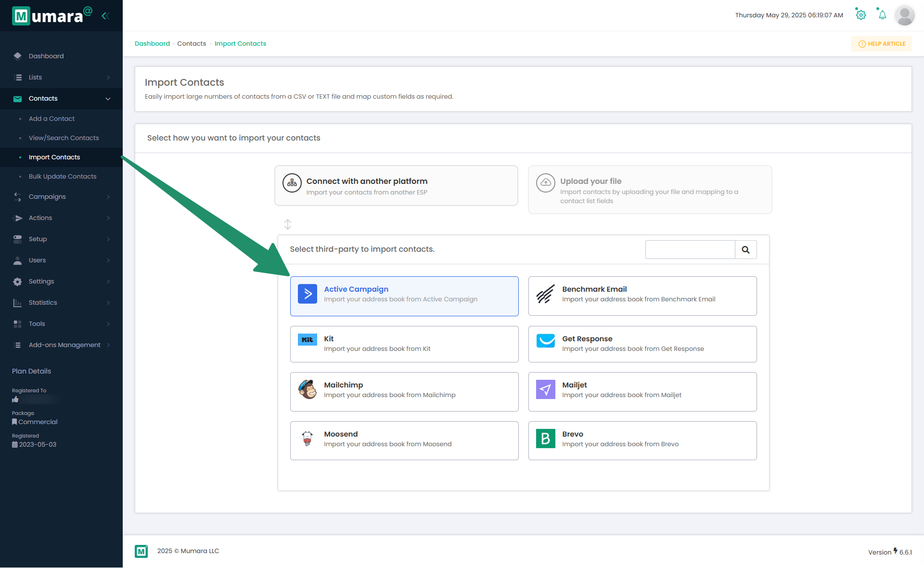Expand the Setup menu chevron
The height and width of the screenshot is (568, 924).
pos(108,239)
